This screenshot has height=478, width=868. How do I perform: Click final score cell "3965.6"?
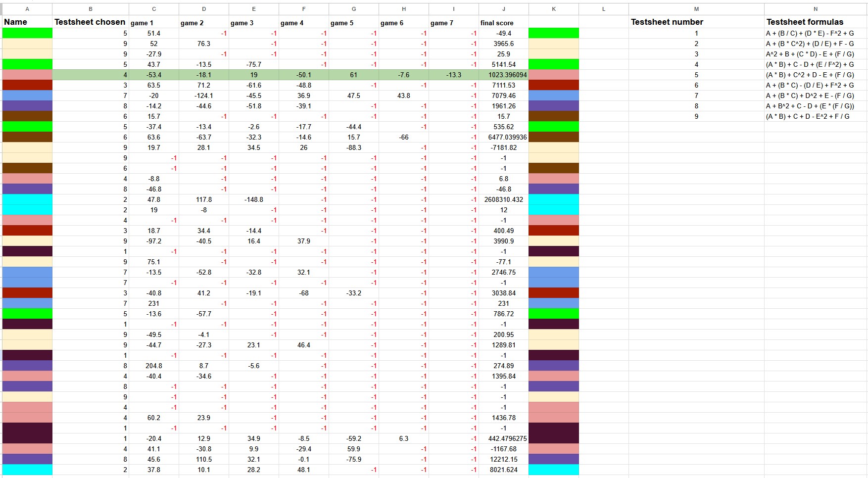[504, 44]
